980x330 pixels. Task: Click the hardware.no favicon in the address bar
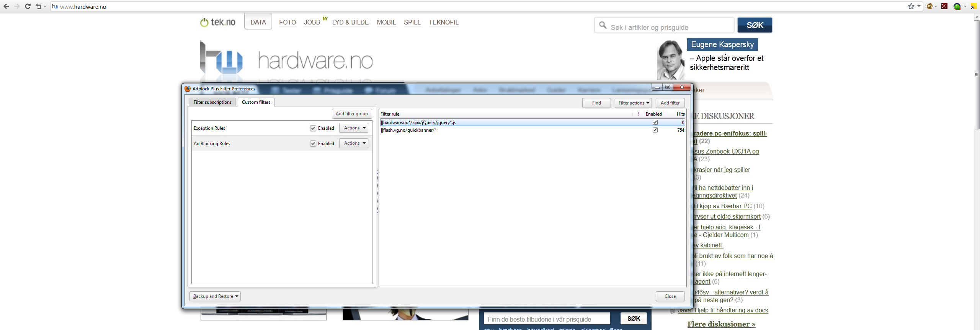tap(55, 7)
